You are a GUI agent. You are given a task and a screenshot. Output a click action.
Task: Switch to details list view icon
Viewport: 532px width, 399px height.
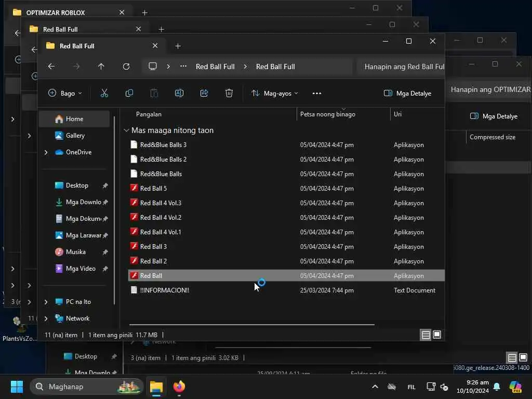425,335
